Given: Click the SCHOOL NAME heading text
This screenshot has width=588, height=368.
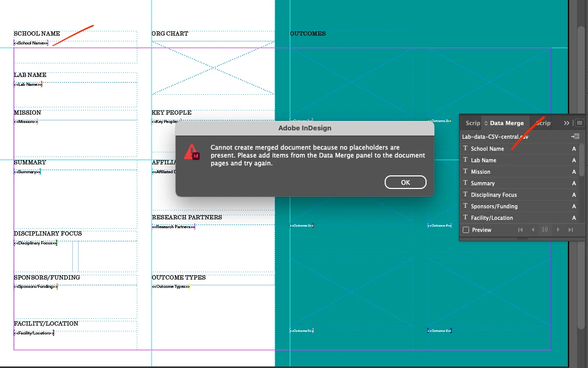Looking at the screenshot, I should (x=37, y=34).
